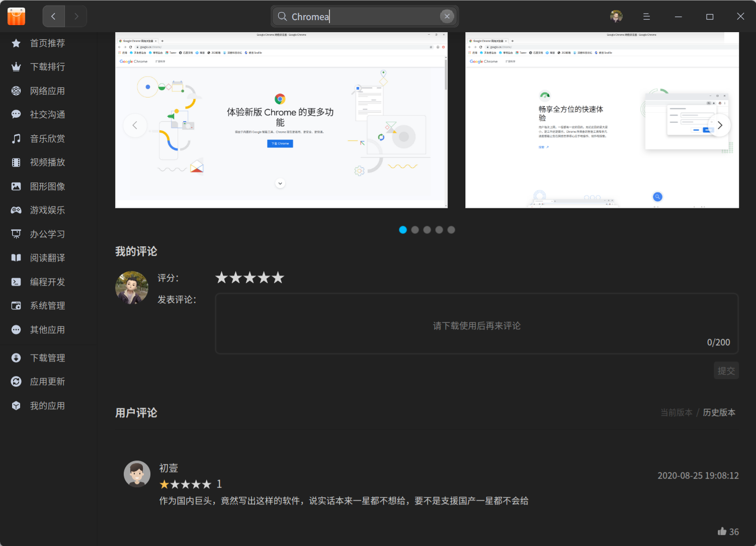Like 初壹's review with thumbs-up

coord(722,531)
